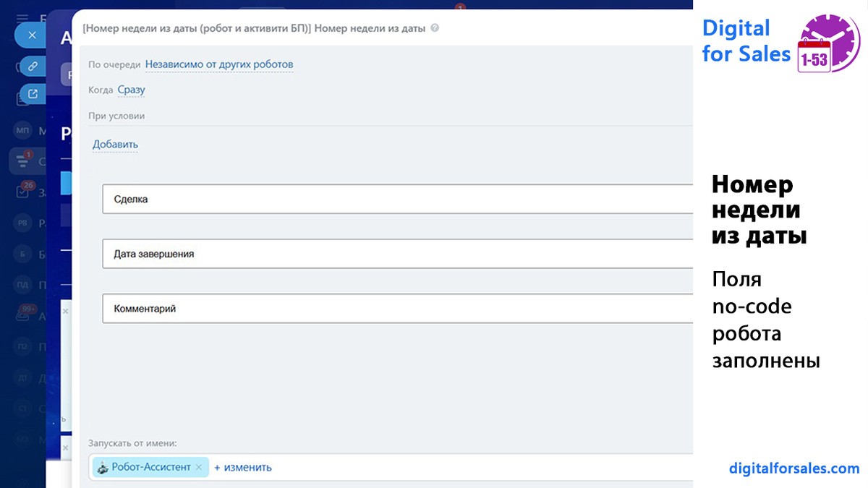Remove Робот-Ассистент with its x
This screenshot has height=488, width=868.
pos(199,467)
